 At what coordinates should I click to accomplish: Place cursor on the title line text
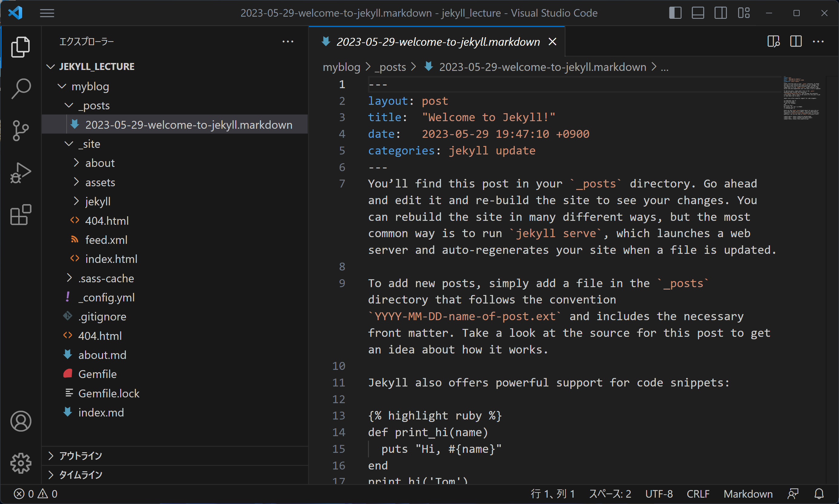coord(461,117)
